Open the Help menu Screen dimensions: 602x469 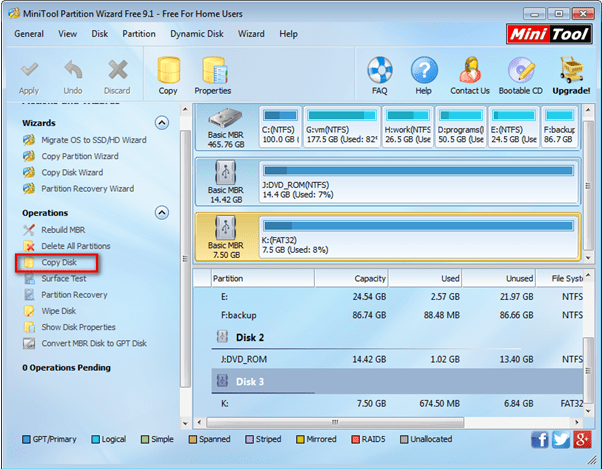[x=288, y=34]
